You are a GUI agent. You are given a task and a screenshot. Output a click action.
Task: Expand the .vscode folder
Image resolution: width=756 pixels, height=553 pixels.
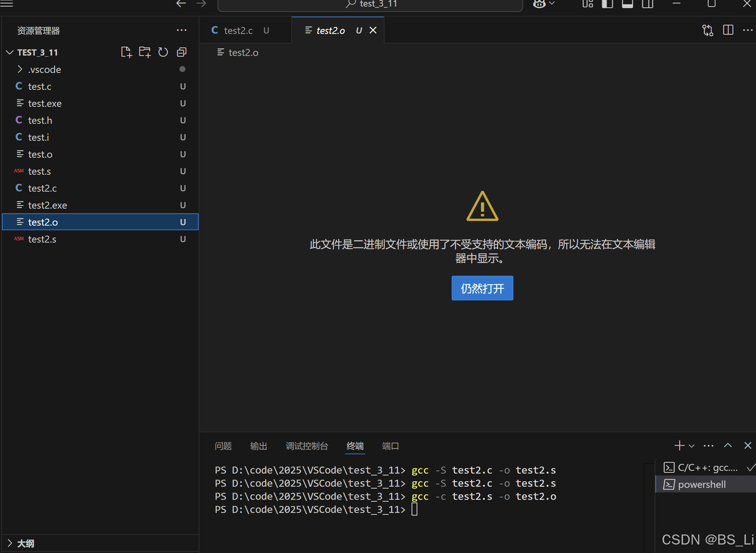click(x=44, y=69)
